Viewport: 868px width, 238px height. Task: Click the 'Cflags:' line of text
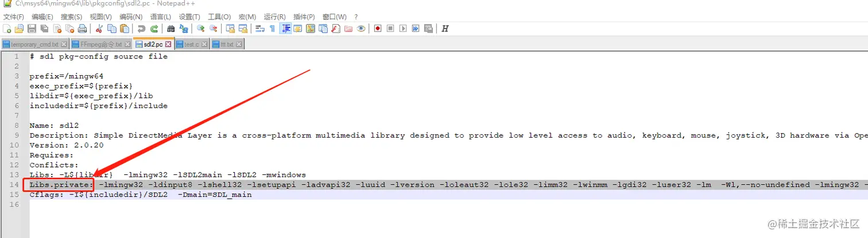click(x=141, y=194)
